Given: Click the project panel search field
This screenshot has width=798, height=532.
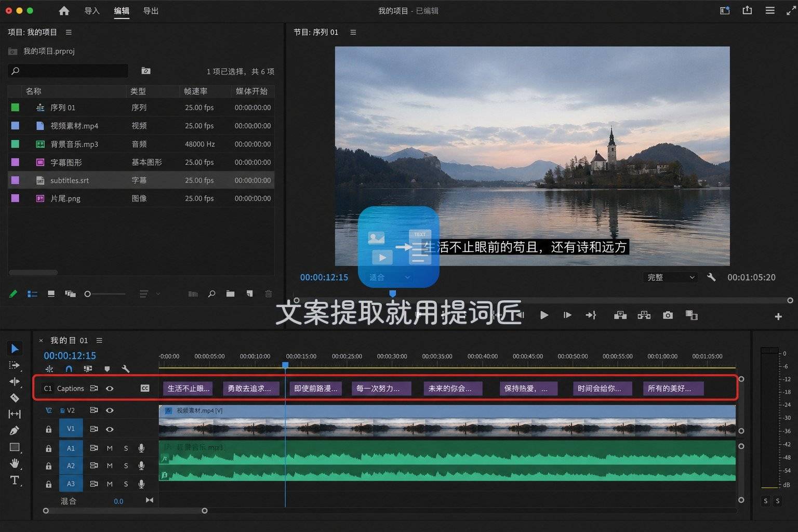Looking at the screenshot, I should coord(68,71).
